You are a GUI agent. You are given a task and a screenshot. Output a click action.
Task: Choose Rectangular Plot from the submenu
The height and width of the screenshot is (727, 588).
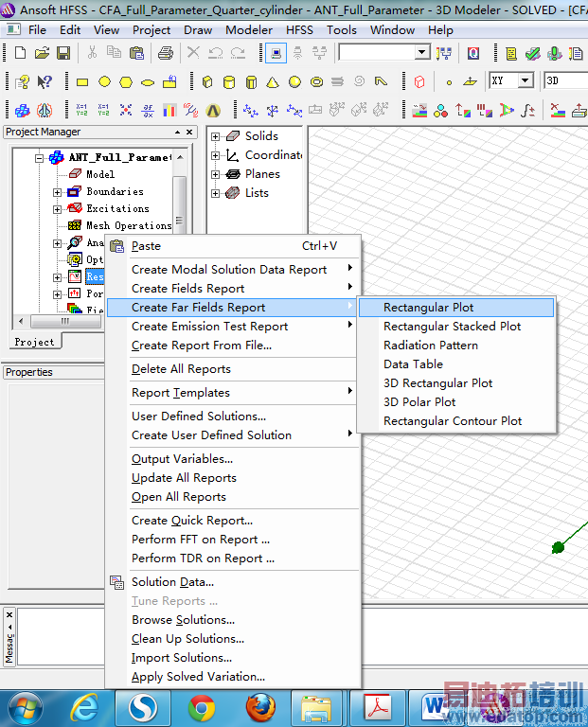tap(428, 308)
